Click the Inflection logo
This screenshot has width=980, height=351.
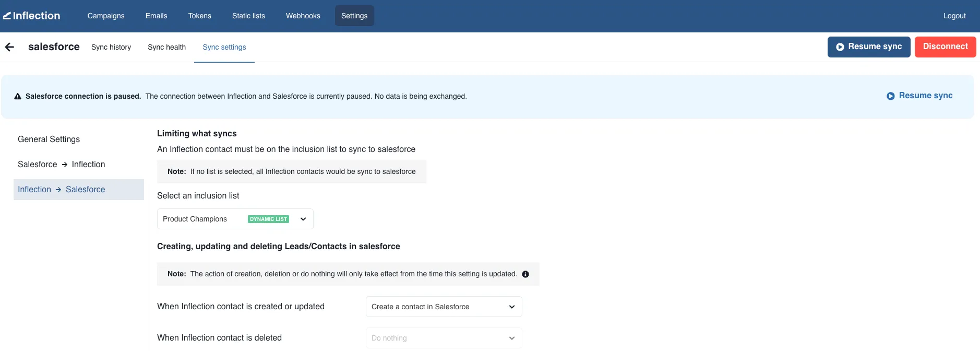32,16
